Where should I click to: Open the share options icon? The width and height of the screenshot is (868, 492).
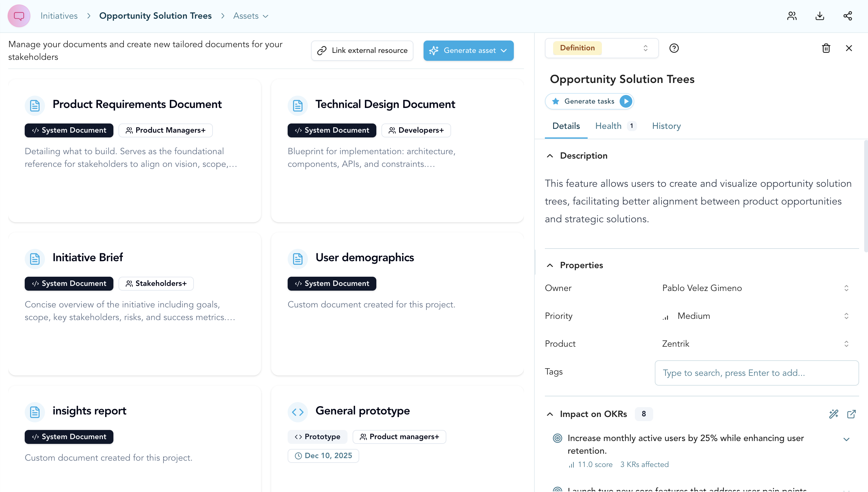coord(848,16)
